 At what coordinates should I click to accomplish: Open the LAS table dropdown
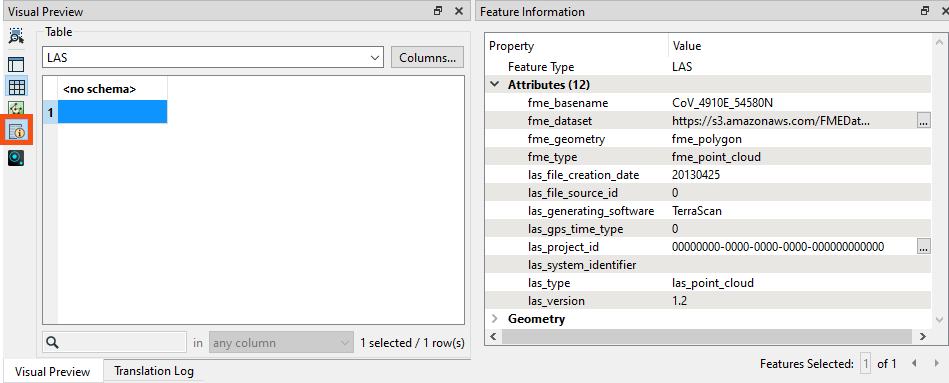(213, 58)
